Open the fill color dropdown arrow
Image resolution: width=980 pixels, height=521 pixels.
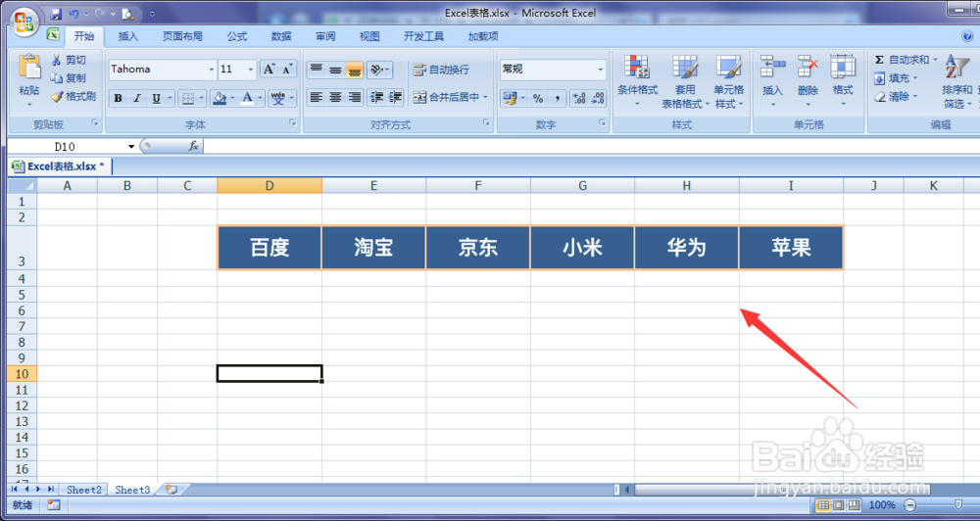pyautogui.click(x=233, y=98)
